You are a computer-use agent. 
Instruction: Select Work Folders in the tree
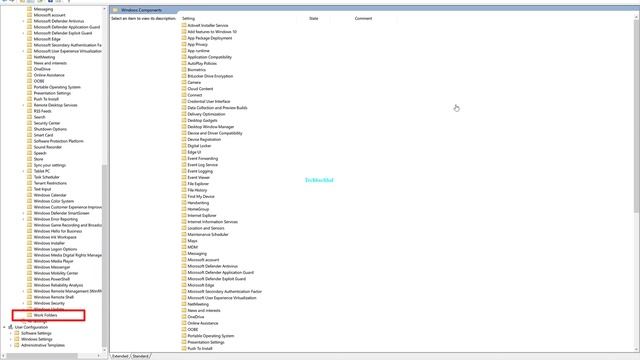(x=45, y=315)
